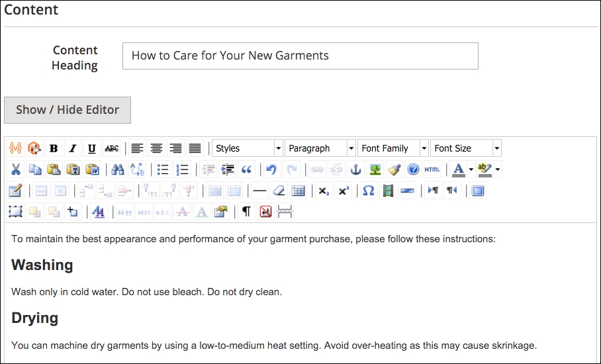Open the Font Size dropdown
601x364 pixels.
466,148
